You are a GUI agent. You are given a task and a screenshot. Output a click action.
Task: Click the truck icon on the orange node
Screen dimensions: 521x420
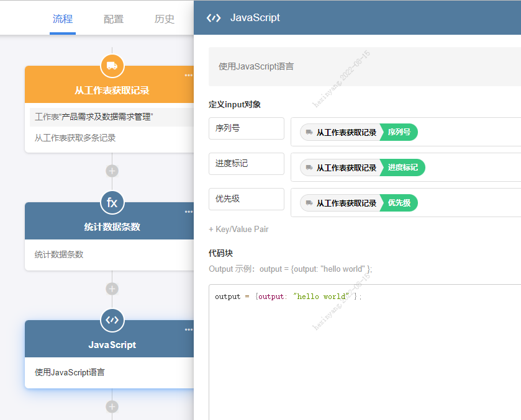point(112,66)
